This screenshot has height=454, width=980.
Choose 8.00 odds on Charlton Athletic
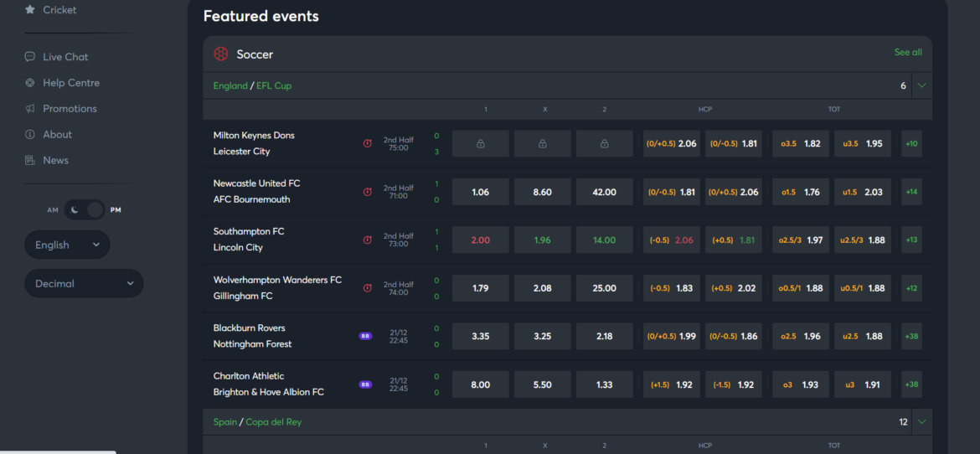click(481, 384)
